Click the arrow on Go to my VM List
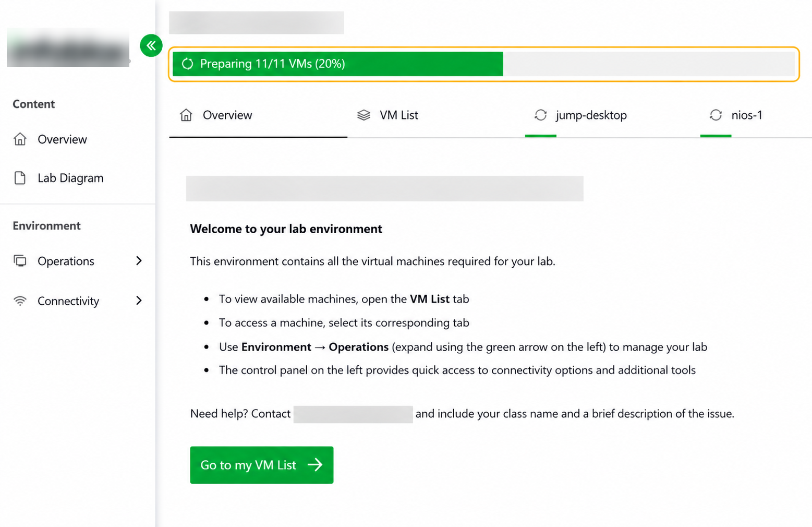 click(x=315, y=465)
